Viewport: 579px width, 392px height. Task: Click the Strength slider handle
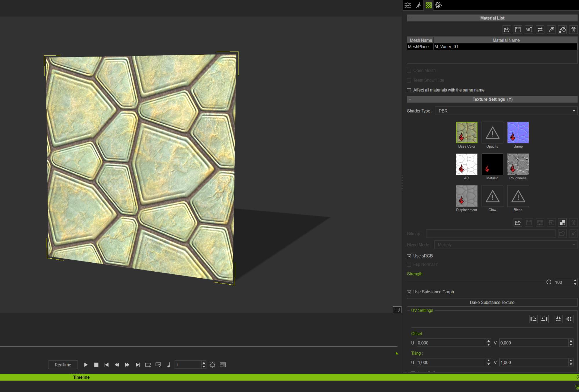549,282
